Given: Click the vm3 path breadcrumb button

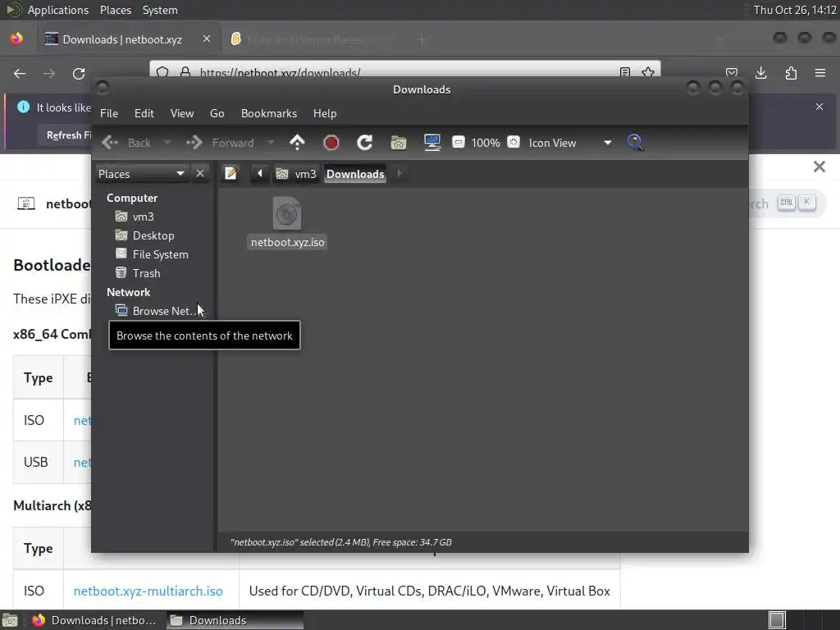Looking at the screenshot, I should tap(296, 174).
